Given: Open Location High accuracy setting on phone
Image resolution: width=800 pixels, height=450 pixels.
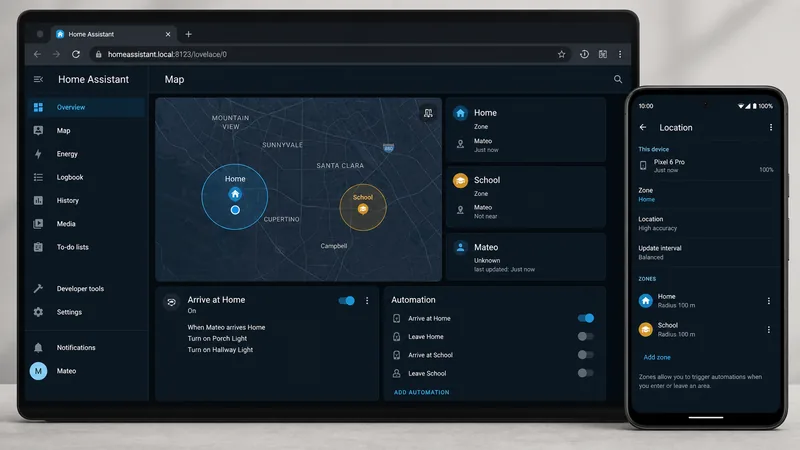Looking at the screenshot, I should [706, 223].
